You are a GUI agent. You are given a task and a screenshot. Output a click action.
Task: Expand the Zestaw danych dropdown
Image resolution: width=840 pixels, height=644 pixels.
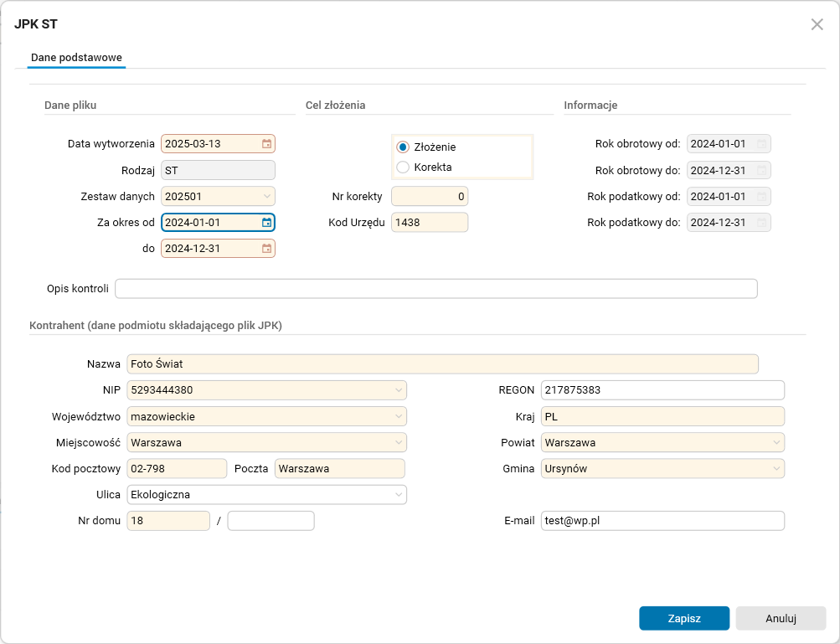point(266,197)
